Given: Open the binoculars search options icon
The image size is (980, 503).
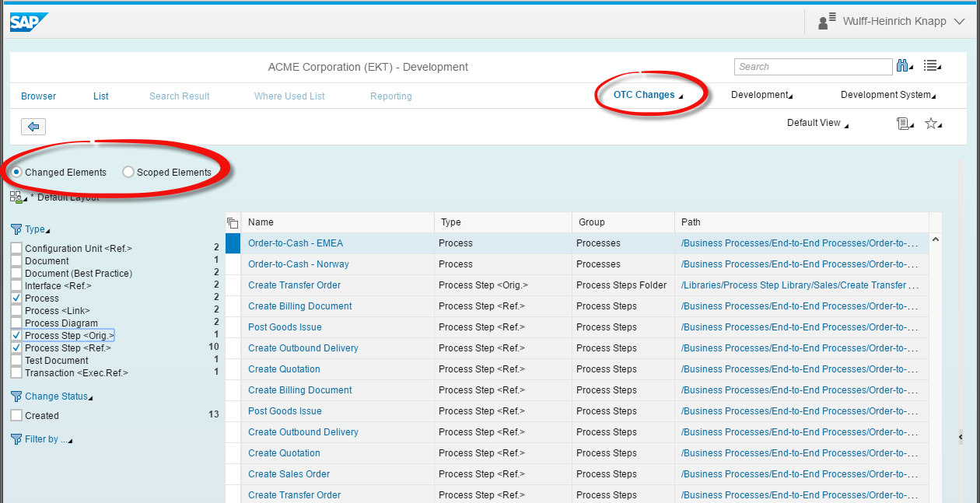Looking at the screenshot, I should (905, 66).
